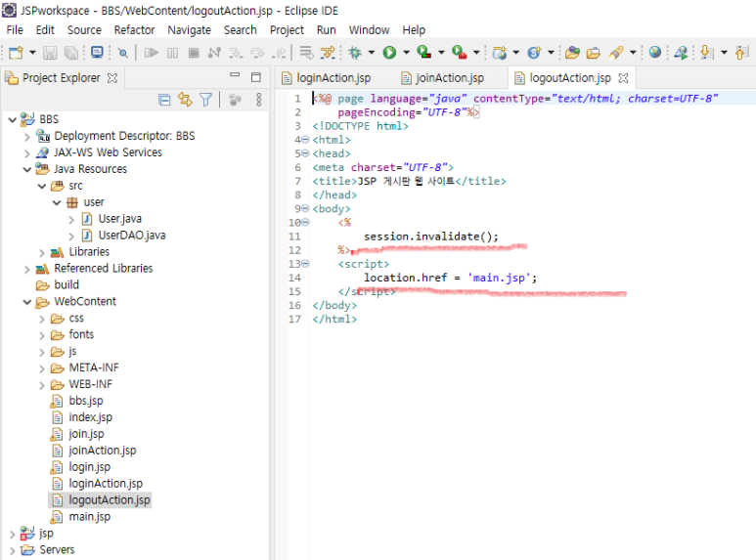Image resolution: width=756 pixels, height=560 pixels.
Task: Click the Step Return icon
Action: pos(279,52)
